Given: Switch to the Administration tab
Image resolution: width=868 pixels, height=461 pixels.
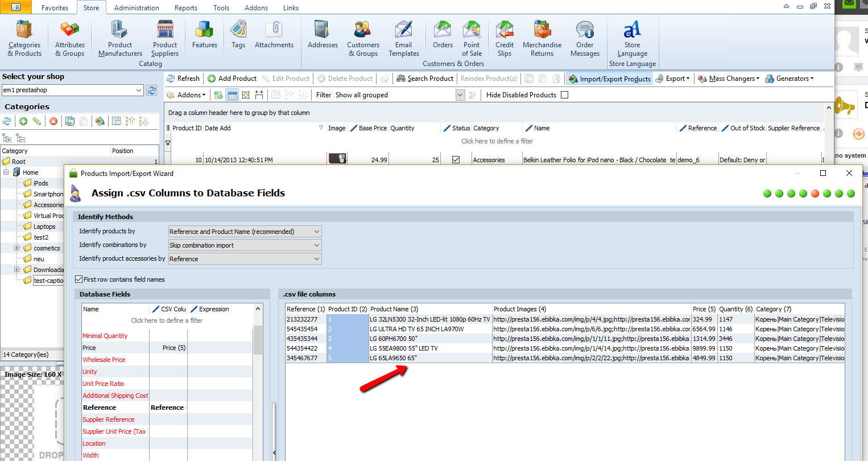Looking at the screenshot, I should 137,8.
